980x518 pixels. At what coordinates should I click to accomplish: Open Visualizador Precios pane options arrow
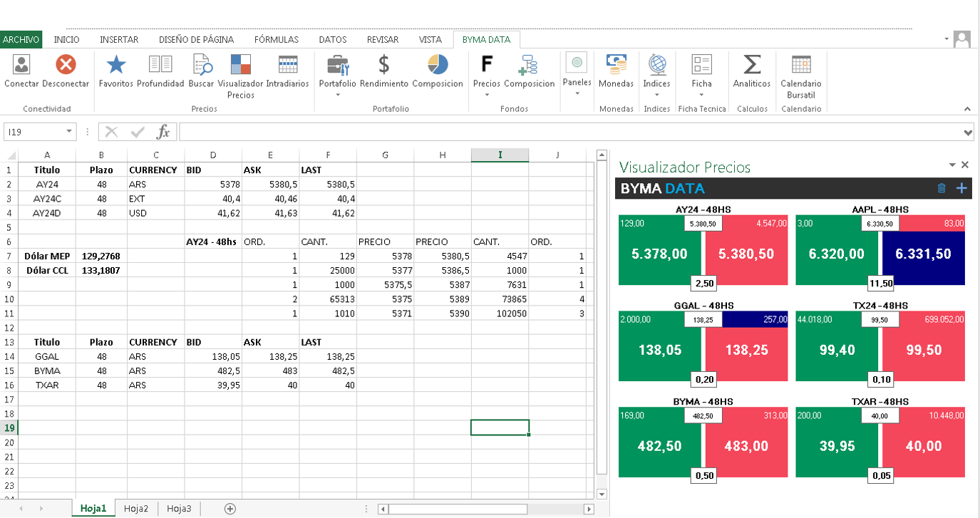[952, 165]
